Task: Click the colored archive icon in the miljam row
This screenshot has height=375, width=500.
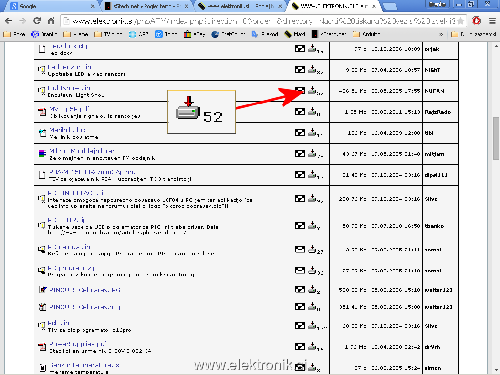Action: (x=42, y=154)
